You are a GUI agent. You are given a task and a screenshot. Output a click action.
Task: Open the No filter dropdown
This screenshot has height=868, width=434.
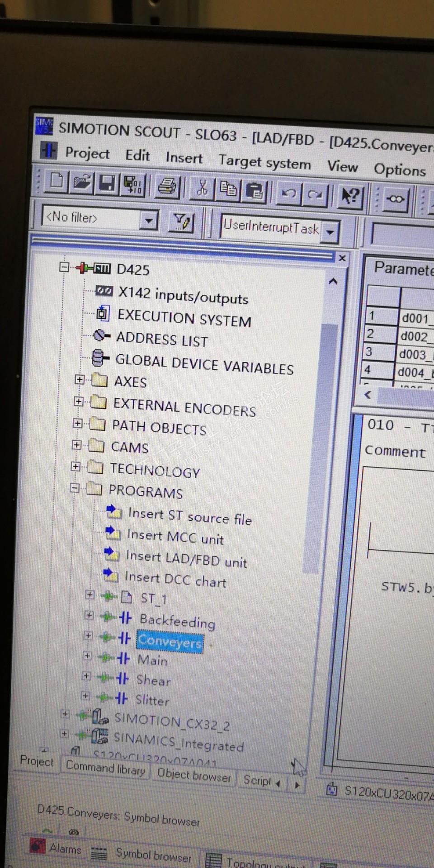[148, 221]
